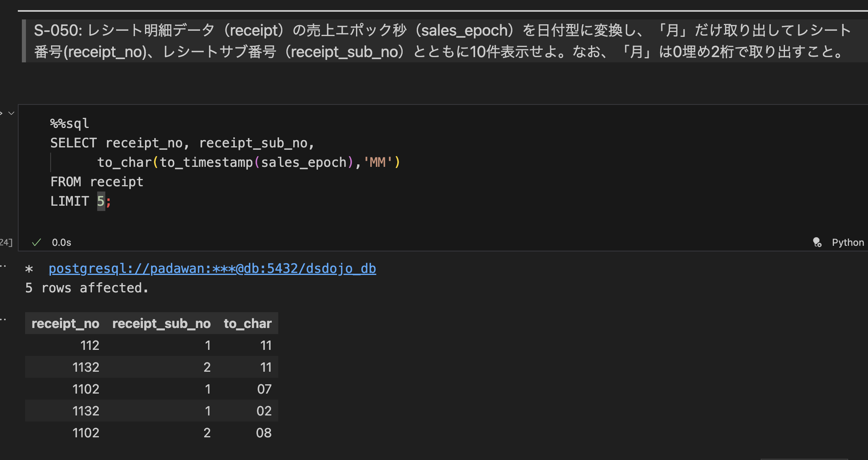
Task: Click the receipt_no column header
Action: point(65,323)
